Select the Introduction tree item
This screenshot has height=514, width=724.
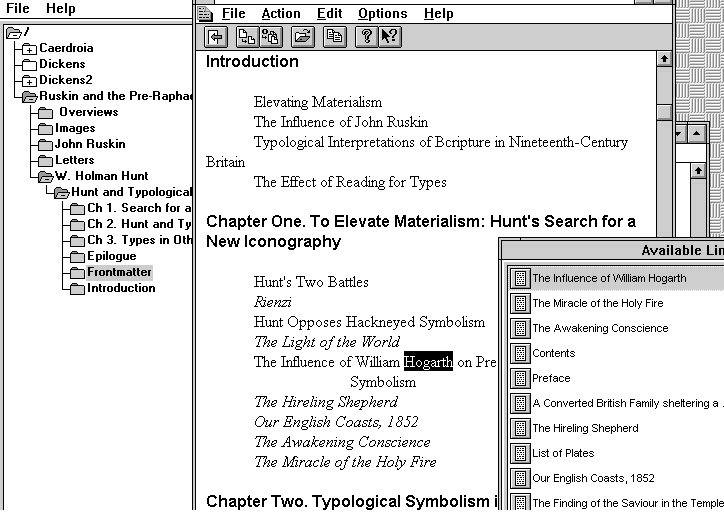(x=121, y=288)
